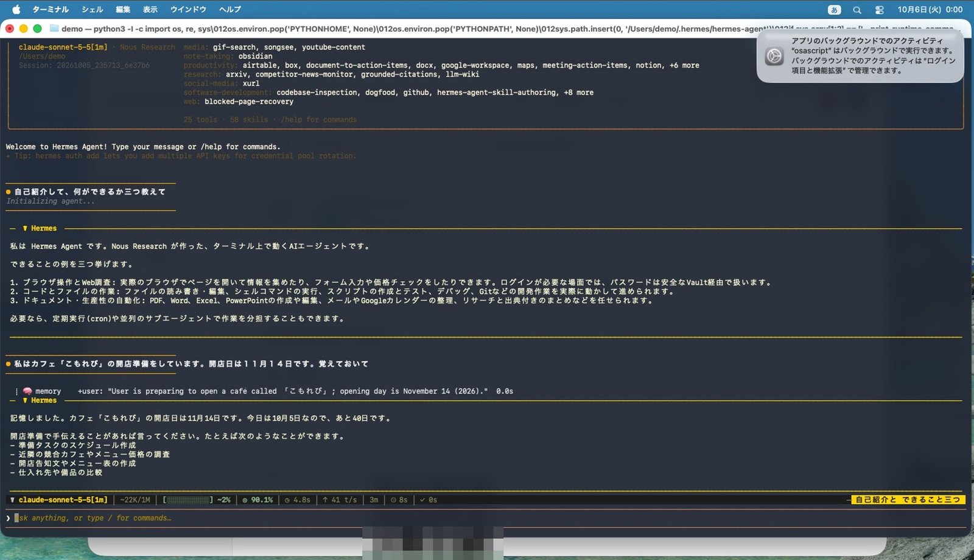Click the circle icon beside 90.1%

245,500
